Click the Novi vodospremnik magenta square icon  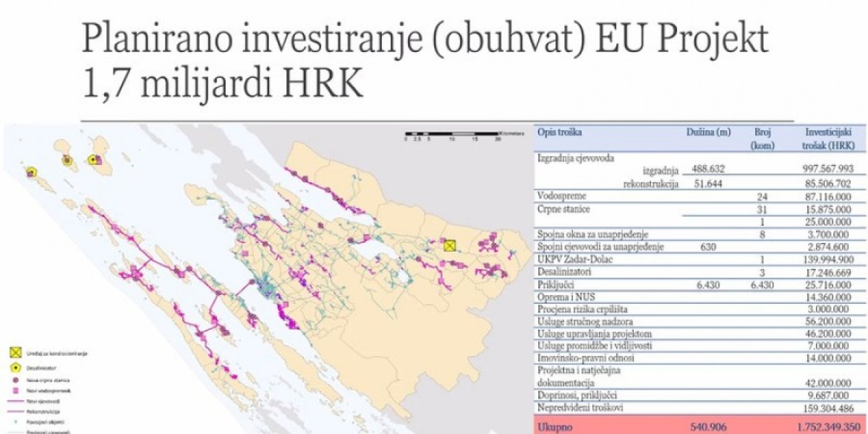[15, 390]
